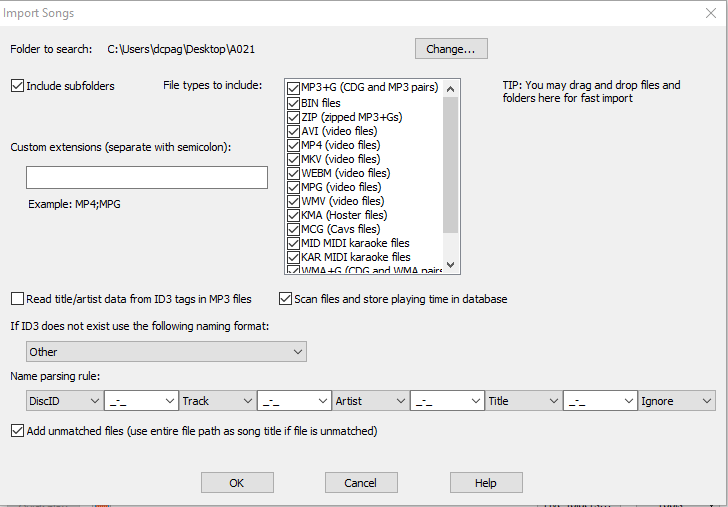The image size is (728, 507).
Task: Open the separator dropdown after Track
Action: pos(294,401)
